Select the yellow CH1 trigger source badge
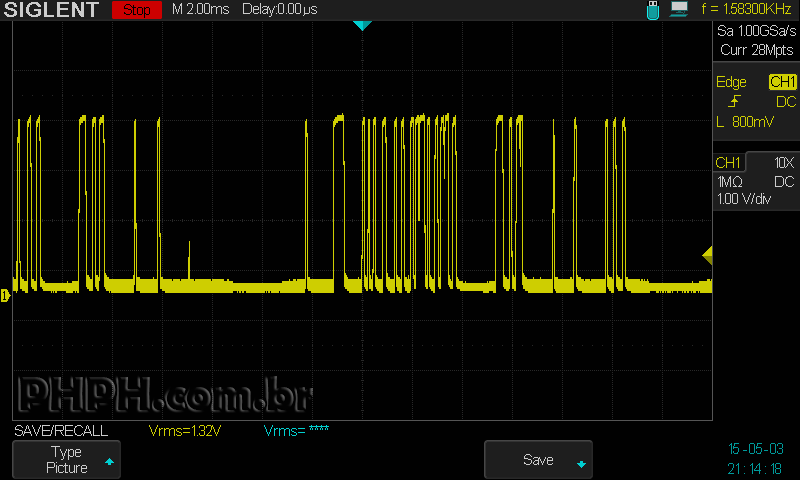Image resolution: width=800 pixels, height=480 pixels. point(782,82)
